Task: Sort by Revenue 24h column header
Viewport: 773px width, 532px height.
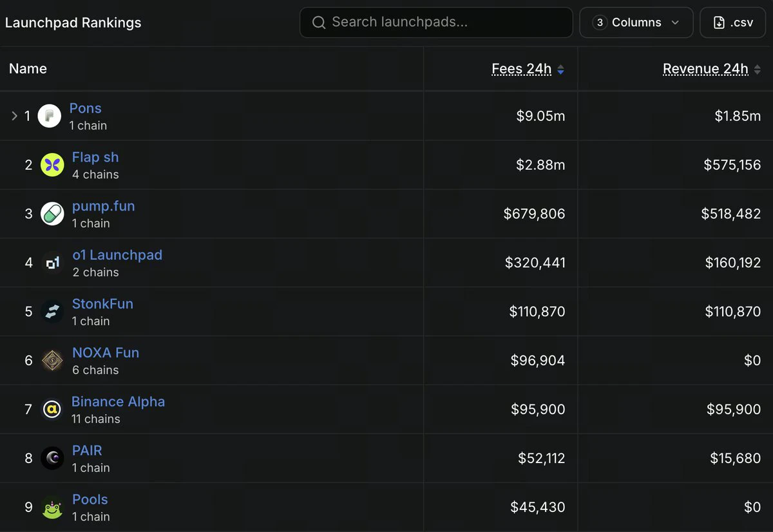Action: pyautogui.click(x=705, y=69)
